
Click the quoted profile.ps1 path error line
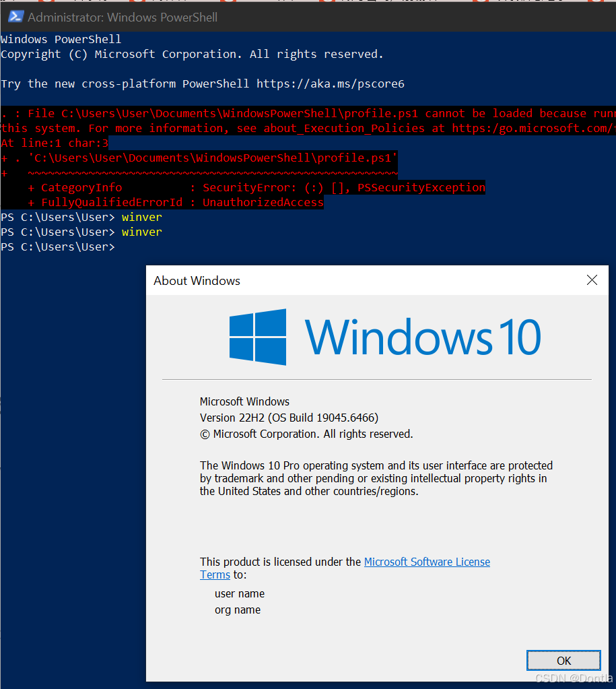pyautogui.click(x=199, y=158)
